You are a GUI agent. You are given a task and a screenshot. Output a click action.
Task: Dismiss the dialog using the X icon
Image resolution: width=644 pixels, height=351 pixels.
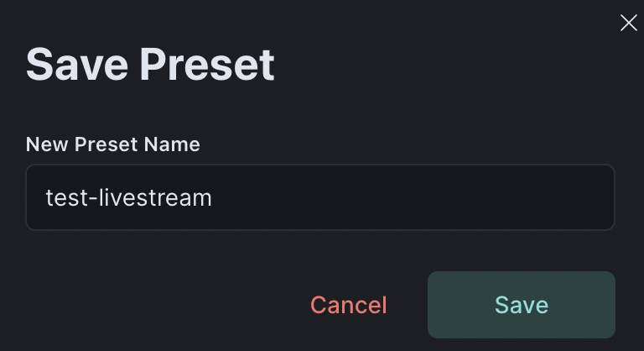[x=628, y=23]
